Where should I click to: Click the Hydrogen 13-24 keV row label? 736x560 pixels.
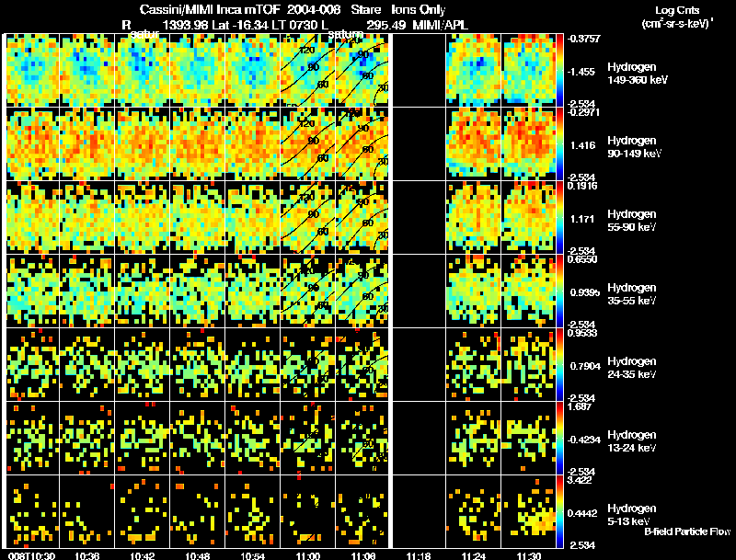(632, 441)
